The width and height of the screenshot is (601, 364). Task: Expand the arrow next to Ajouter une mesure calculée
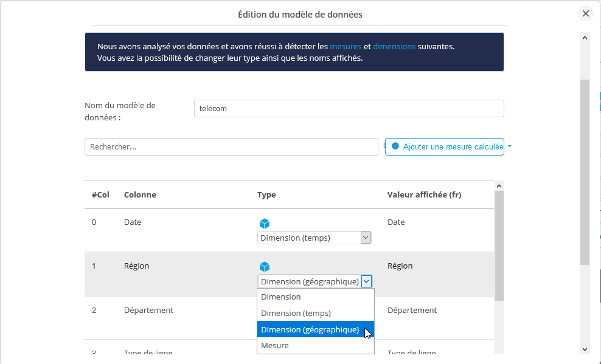click(x=509, y=146)
